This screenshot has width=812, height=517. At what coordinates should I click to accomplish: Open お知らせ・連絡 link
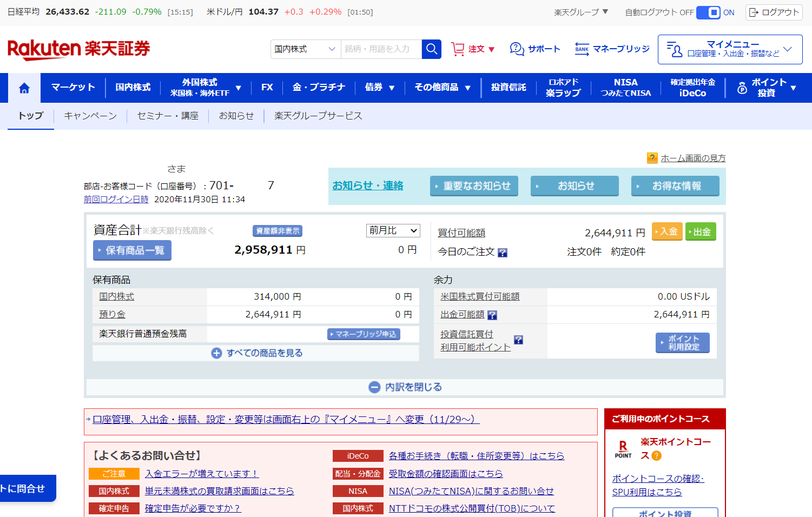click(x=368, y=185)
